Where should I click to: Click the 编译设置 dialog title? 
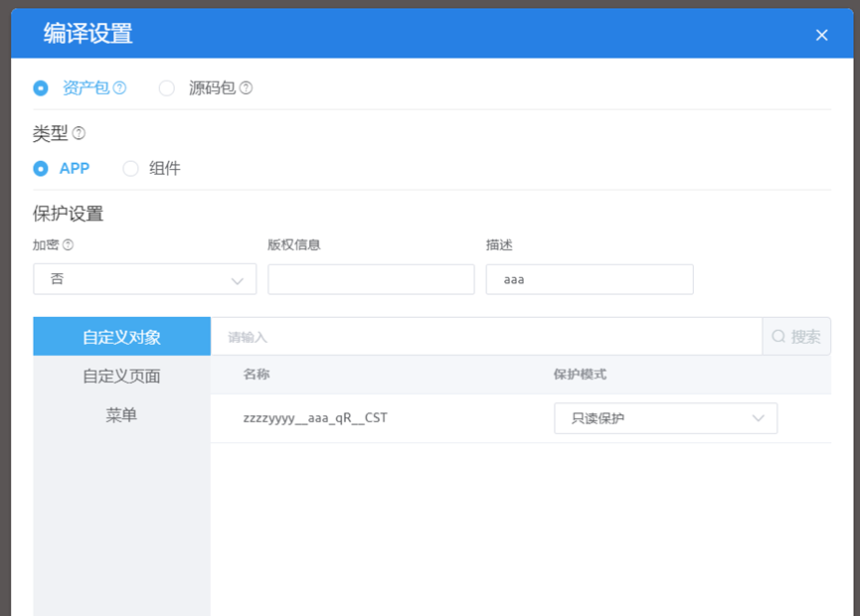88,33
